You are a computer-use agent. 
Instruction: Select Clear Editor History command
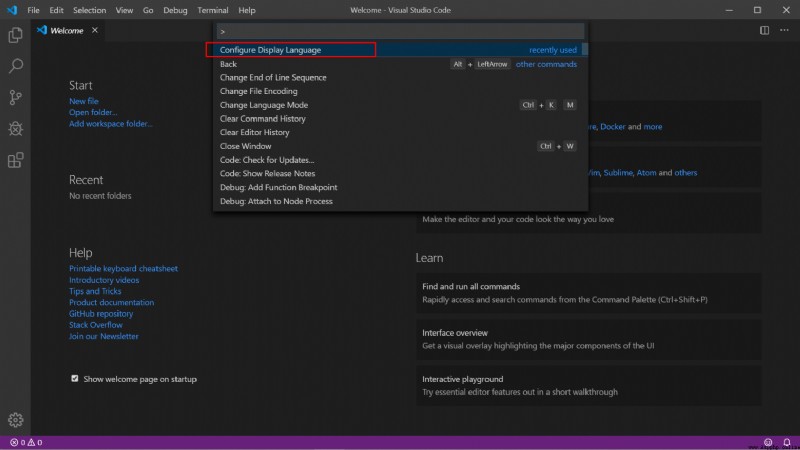(x=401, y=132)
